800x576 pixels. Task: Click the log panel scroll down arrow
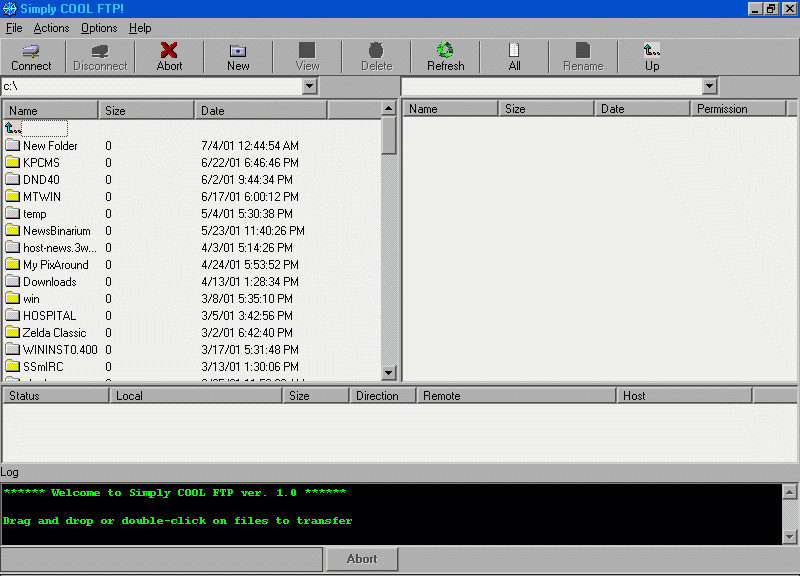(x=789, y=536)
